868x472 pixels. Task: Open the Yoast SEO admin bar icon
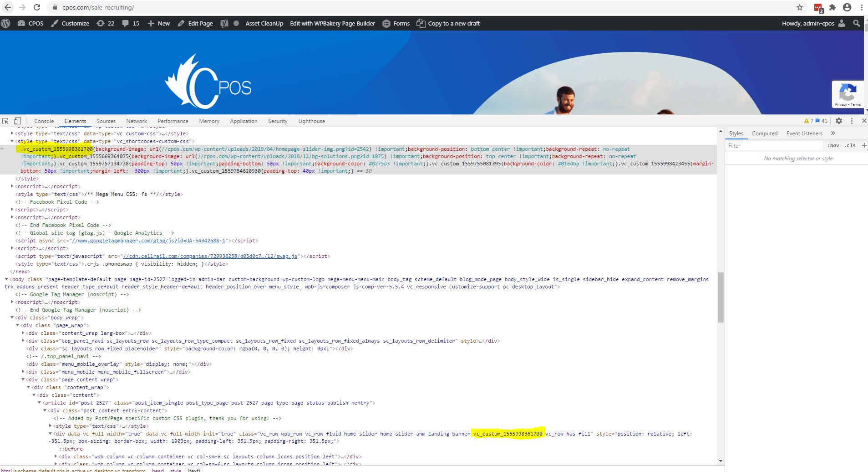224,23
